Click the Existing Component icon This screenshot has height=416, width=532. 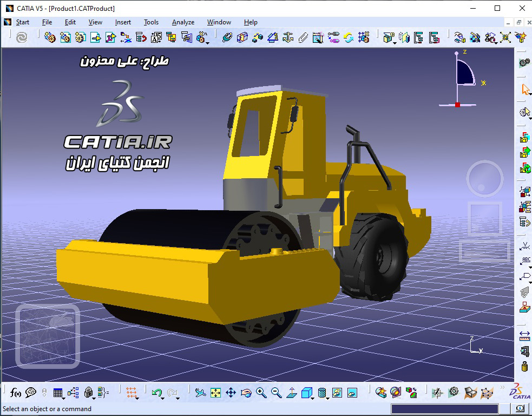tap(96, 37)
